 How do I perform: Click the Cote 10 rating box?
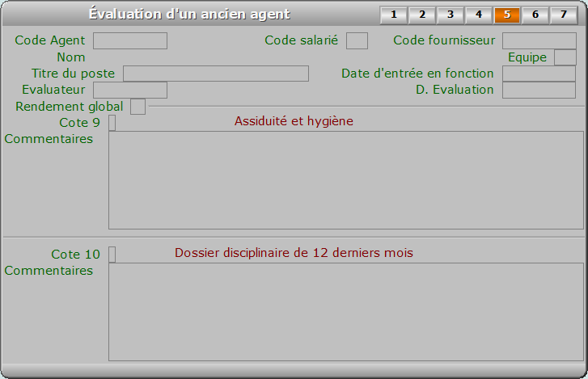point(112,255)
